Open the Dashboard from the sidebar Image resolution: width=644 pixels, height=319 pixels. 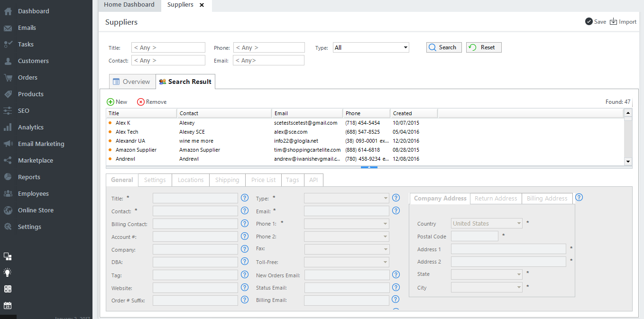click(x=9, y=10)
